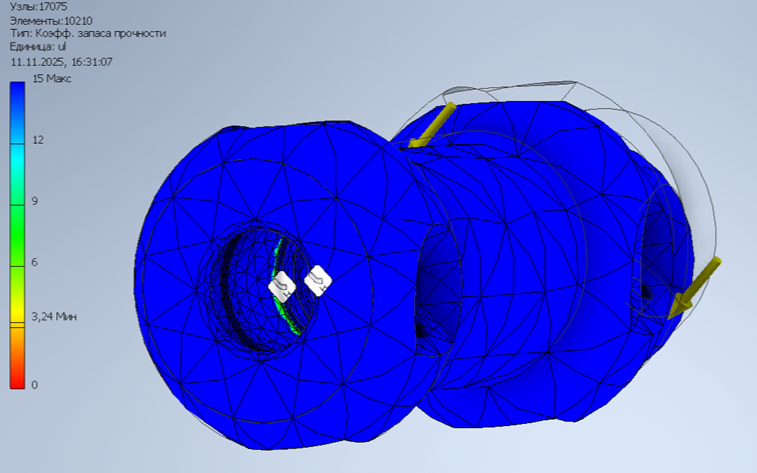
Task: Click the red section of color bar
Action: 17,375
